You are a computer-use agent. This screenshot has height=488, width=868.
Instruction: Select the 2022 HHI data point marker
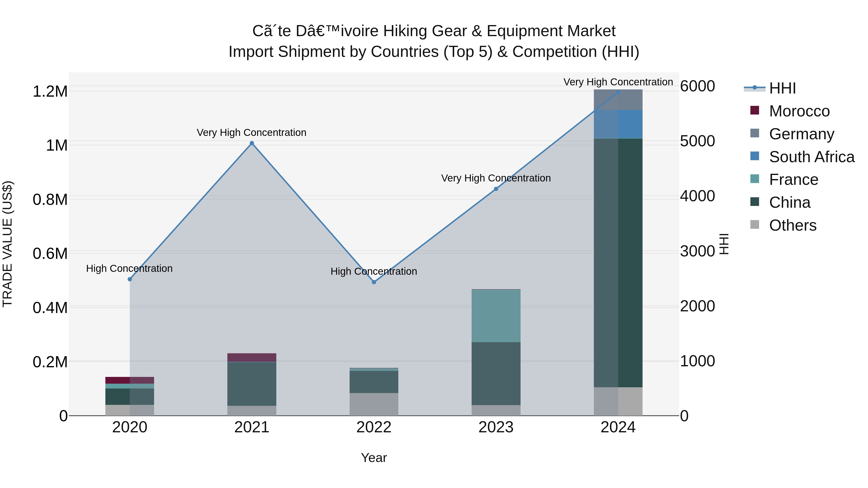click(374, 282)
